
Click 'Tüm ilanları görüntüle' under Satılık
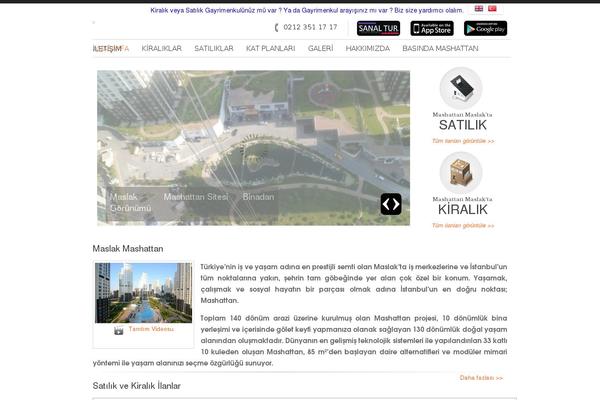click(463, 141)
